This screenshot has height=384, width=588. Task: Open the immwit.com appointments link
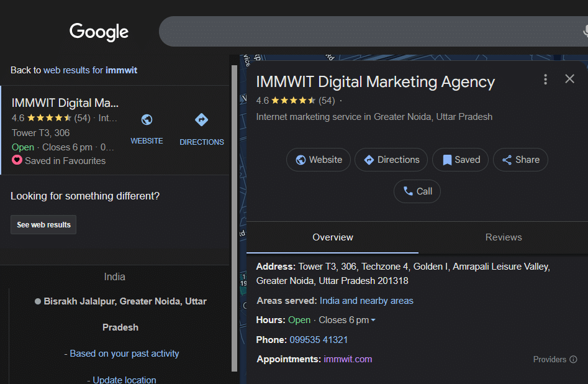pos(348,359)
